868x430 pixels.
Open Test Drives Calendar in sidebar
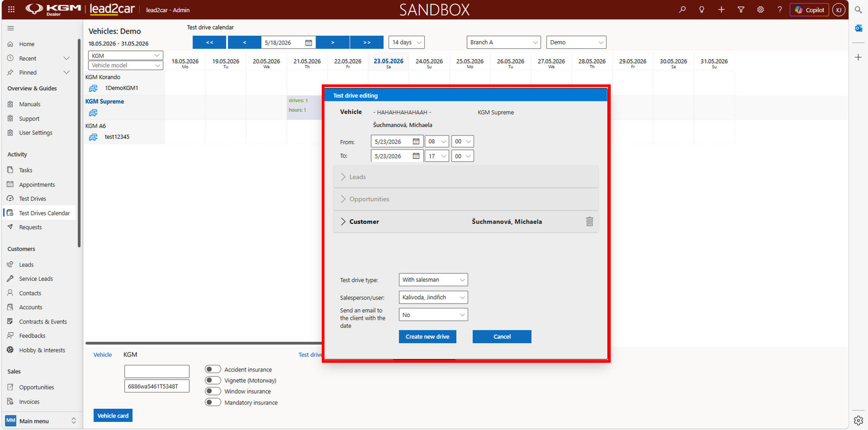pyautogui.click(x=44, y=213)
